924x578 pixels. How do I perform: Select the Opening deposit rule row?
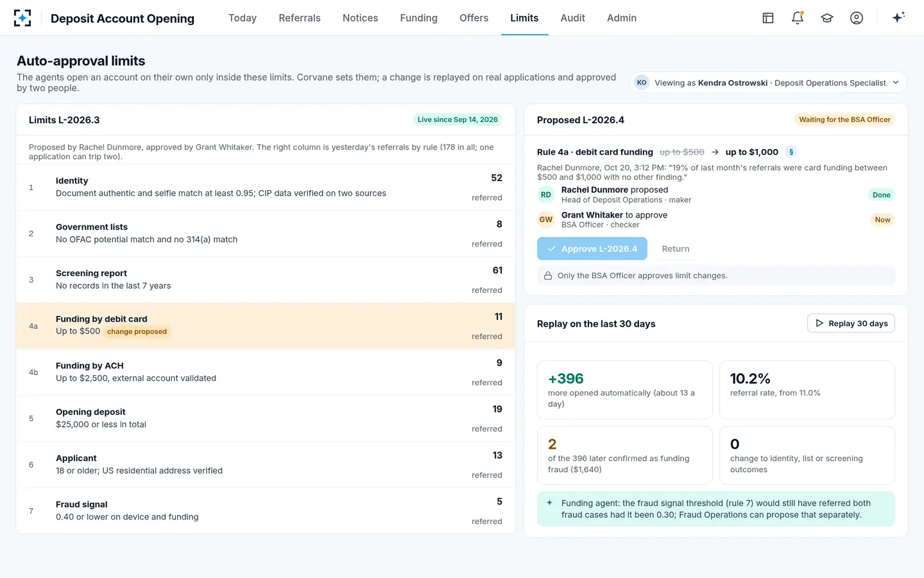[x=266, y=419]
